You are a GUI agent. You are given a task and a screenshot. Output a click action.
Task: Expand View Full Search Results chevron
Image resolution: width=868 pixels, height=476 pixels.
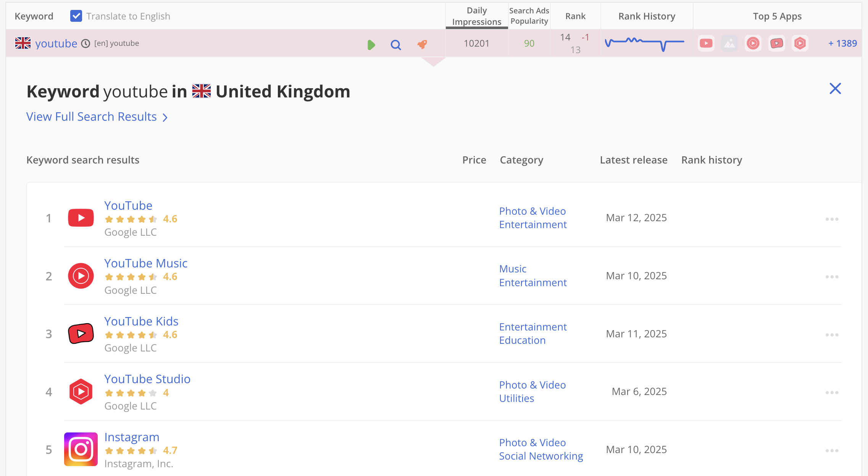point(165,118)
